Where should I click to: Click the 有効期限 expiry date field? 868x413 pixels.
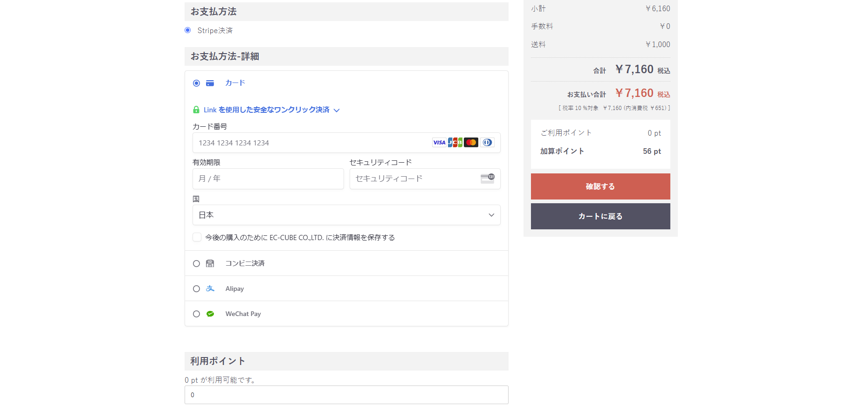coord(268,179)
